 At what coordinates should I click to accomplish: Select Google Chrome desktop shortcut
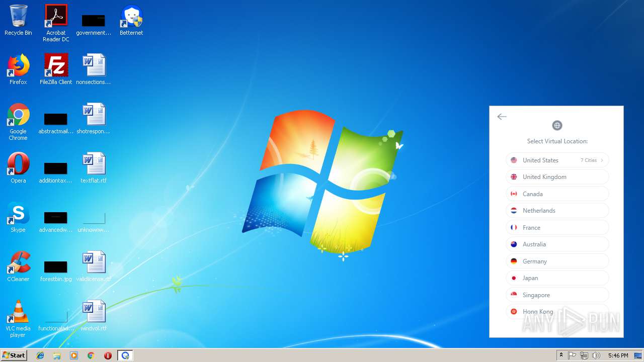(x=18, y=122)
